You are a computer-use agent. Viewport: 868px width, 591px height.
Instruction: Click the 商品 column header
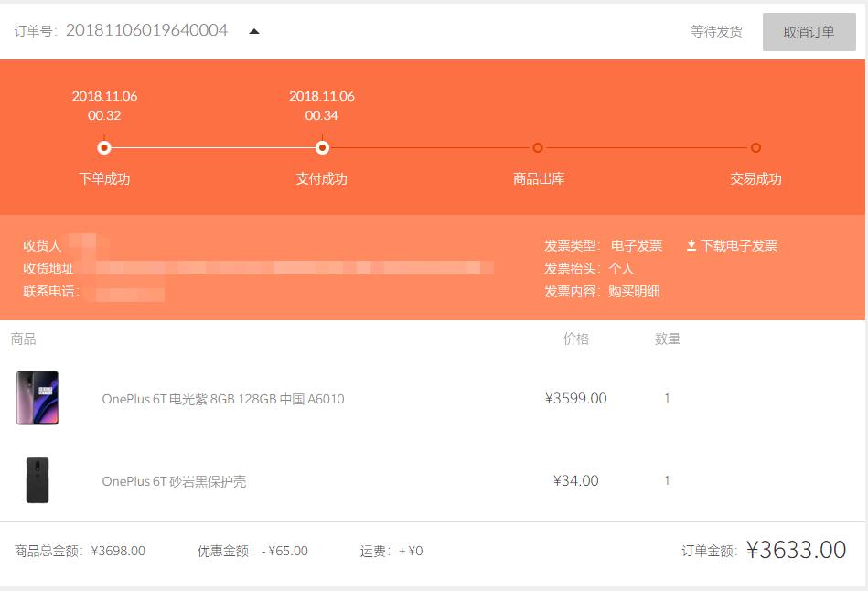(23, 338)
